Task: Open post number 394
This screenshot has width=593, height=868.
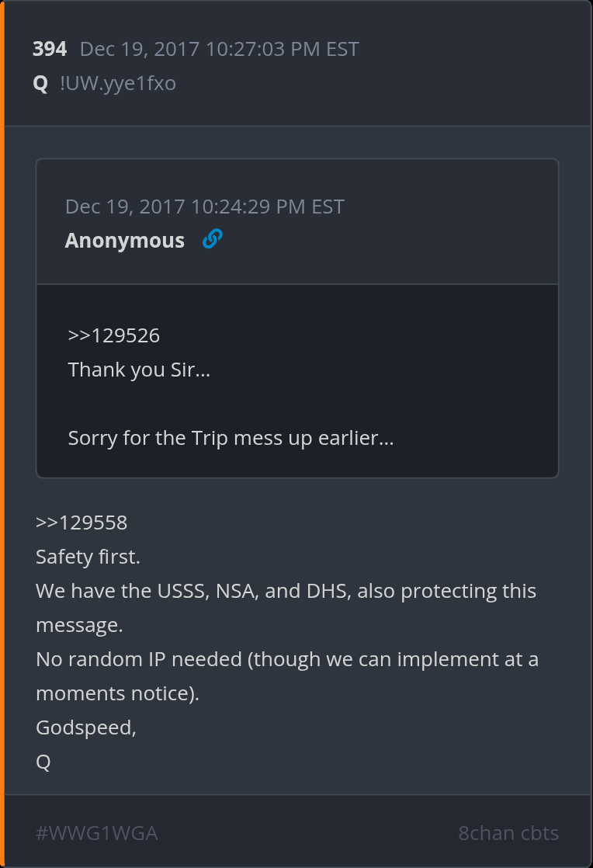Action: pos(50,49)
